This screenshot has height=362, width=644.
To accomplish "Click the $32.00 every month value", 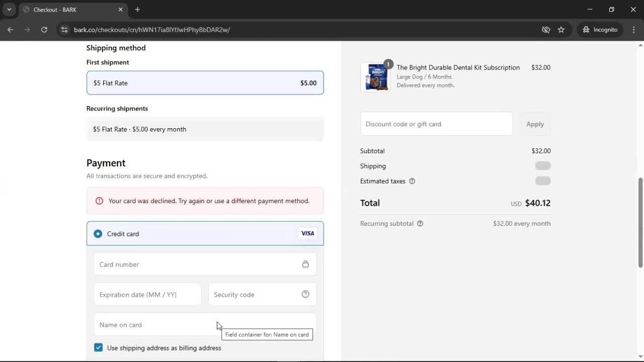I will point(522,223).
